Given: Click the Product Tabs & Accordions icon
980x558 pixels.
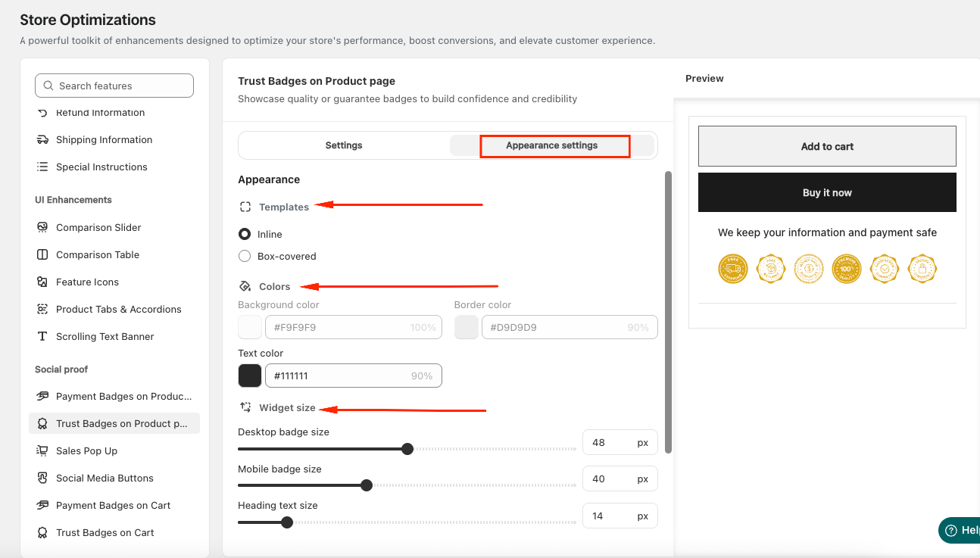Looking at the screenshot, I should pyautogui.click(x=42, y=310).
